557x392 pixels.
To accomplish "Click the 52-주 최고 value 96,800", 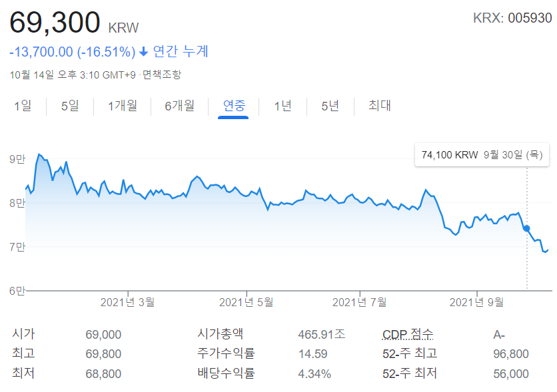I will coord(511,354).
